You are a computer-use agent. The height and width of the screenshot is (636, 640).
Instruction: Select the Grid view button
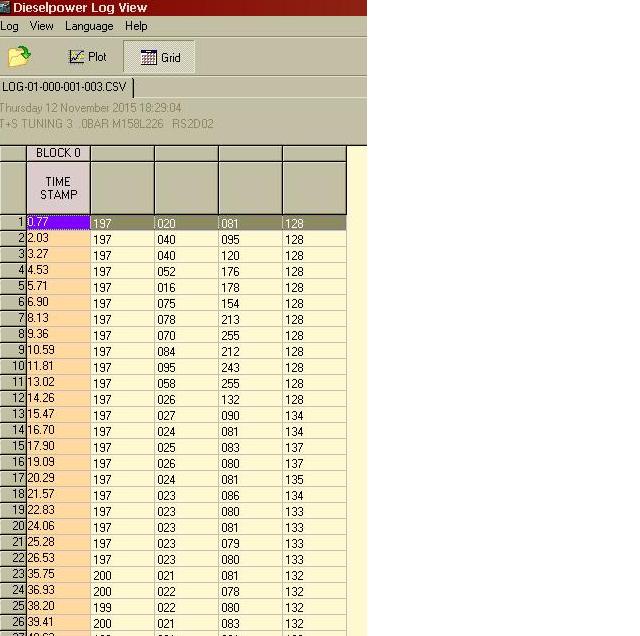(x=160, y=57)
